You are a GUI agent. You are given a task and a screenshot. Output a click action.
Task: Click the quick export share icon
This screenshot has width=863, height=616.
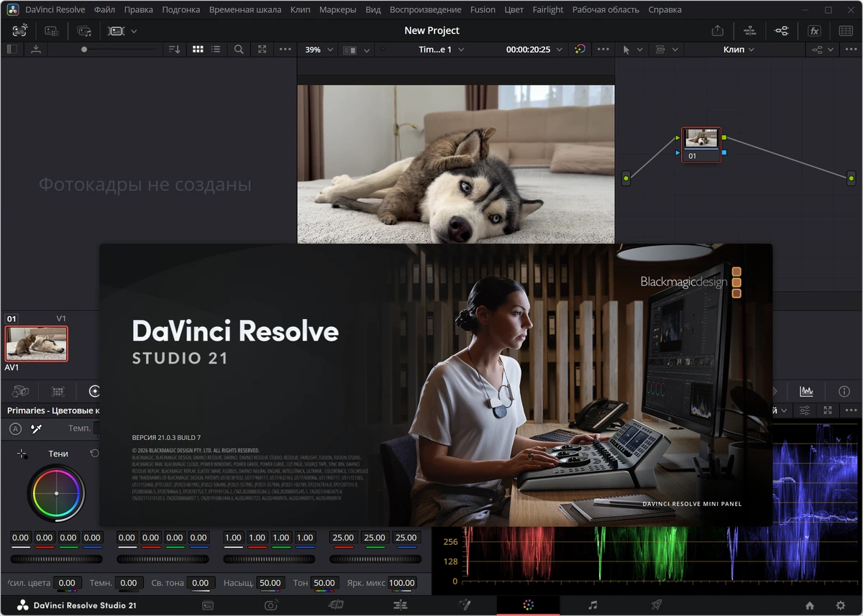(717, 31)
